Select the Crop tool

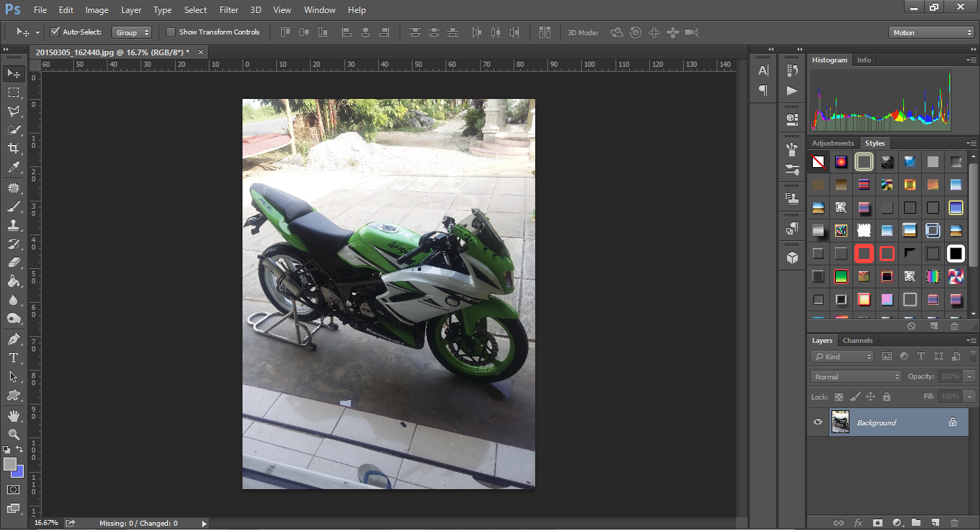click(14, 148)
